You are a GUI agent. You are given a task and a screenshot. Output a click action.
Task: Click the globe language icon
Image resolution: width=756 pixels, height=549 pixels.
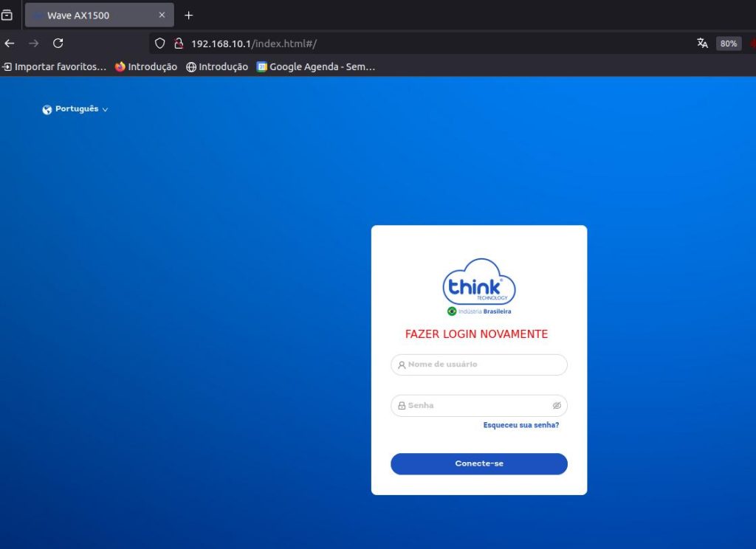[x=47, y=110]
